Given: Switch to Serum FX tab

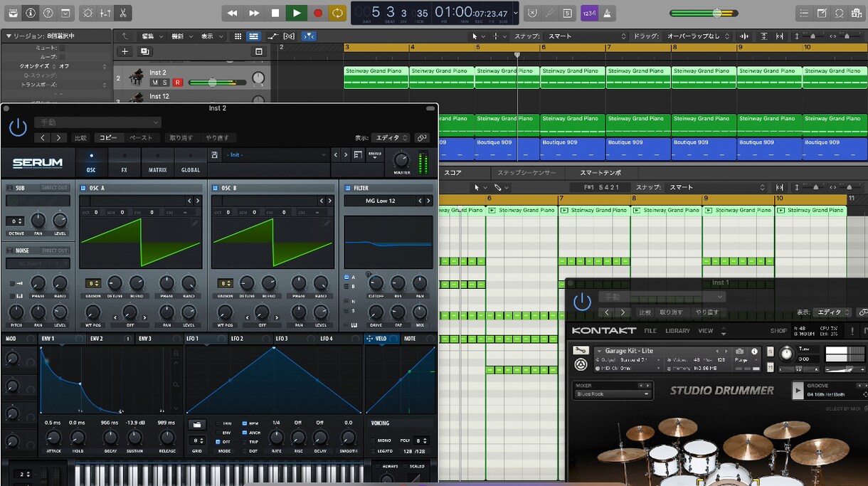Looking at the screenshot, I should tap(124, 163).
